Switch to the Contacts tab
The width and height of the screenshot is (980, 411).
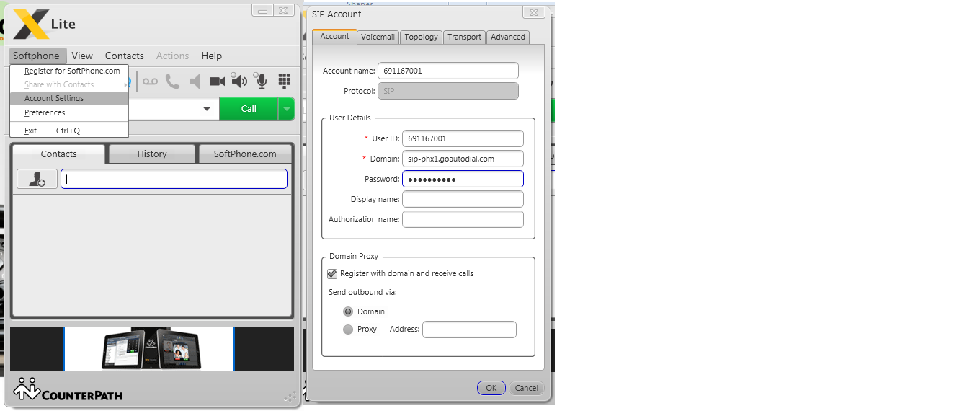[59, 154]
